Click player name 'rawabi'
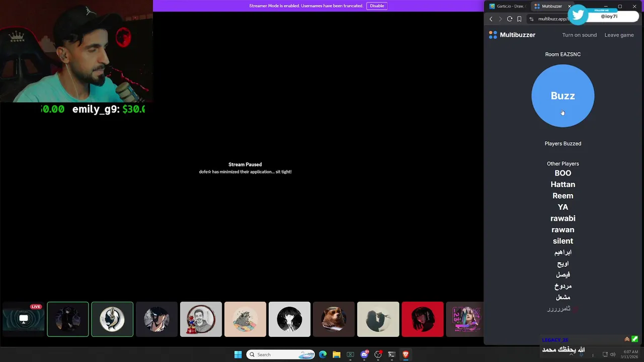644x362 pixels. tap(562, 218)
